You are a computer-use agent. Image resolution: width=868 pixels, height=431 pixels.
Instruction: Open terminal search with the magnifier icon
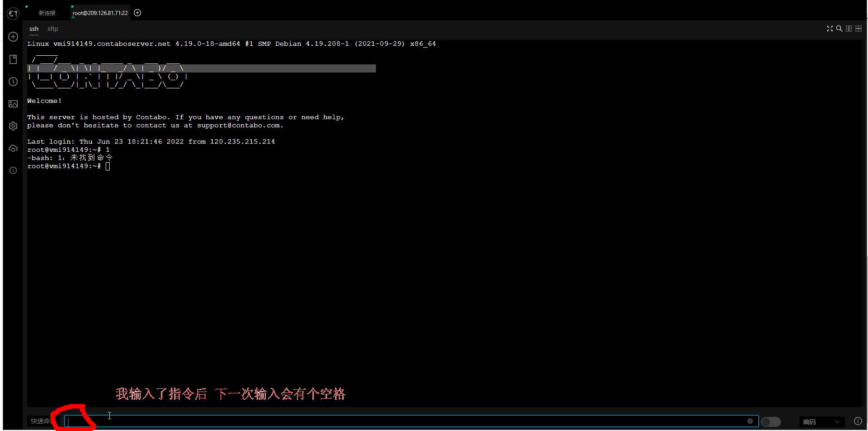tap(839, 28)
